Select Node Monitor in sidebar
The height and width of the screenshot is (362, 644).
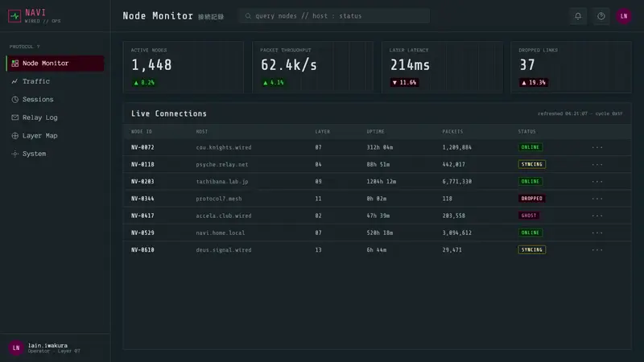coord(55,64)
